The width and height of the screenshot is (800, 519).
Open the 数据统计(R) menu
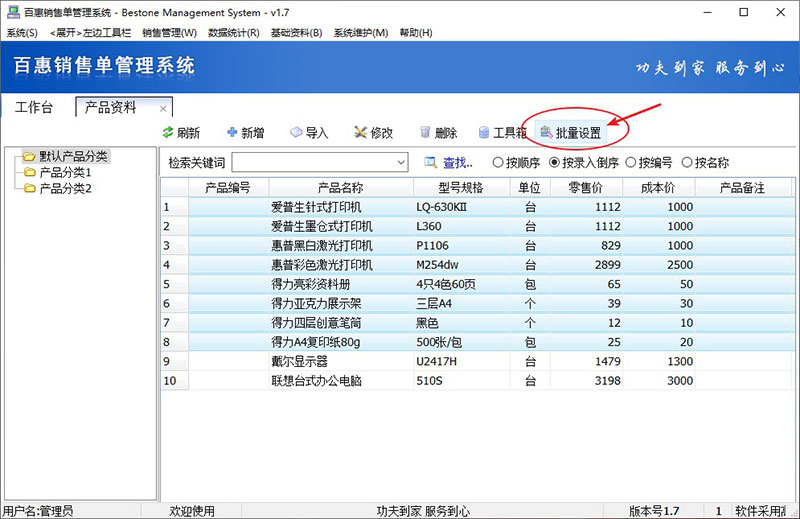coord(234,33)
